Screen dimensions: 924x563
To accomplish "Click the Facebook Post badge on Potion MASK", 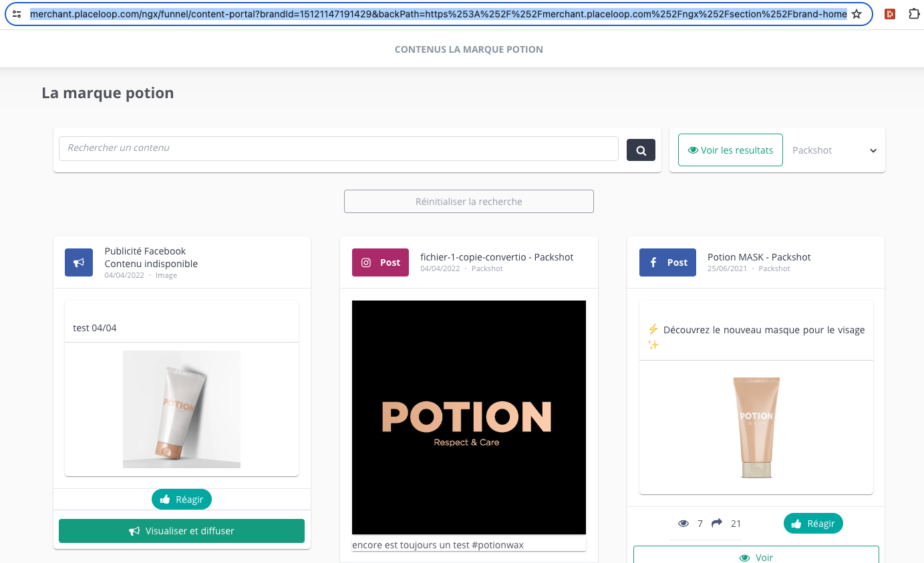I will coord(667,262).
